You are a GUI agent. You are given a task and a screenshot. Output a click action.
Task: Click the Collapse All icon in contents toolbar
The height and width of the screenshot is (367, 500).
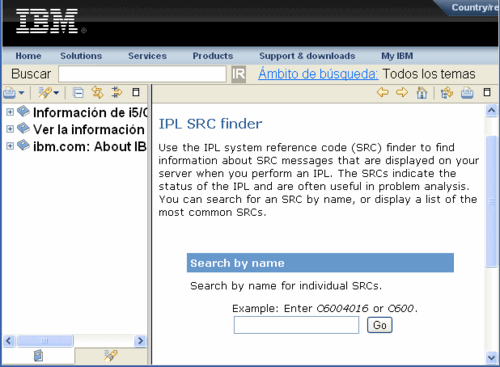point(78,93)
